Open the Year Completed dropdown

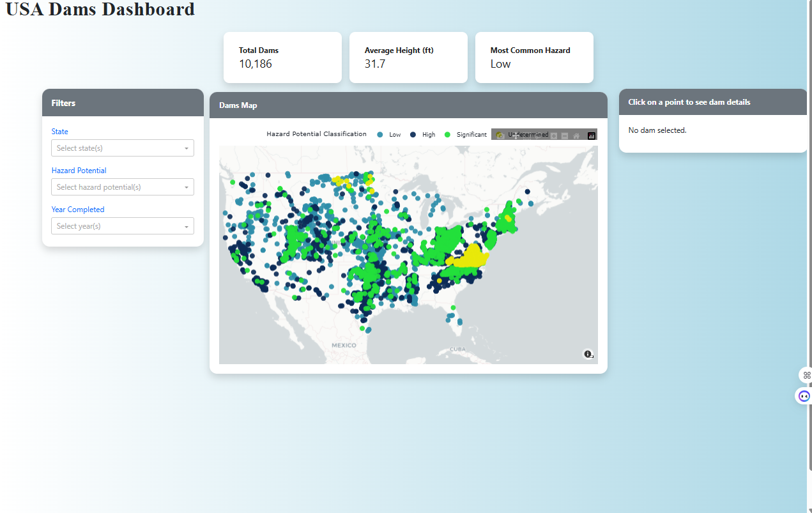pos(123,226)
